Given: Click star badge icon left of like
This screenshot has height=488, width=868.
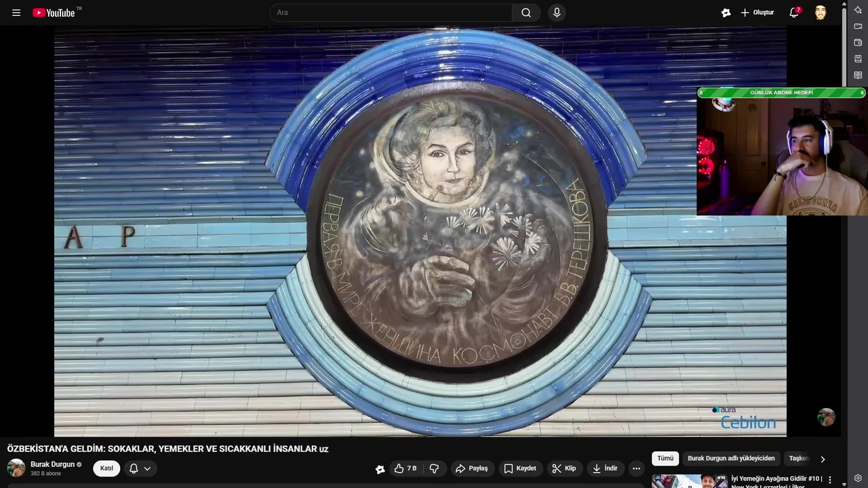Looking at the screenshot, I should tap(380, 468).
